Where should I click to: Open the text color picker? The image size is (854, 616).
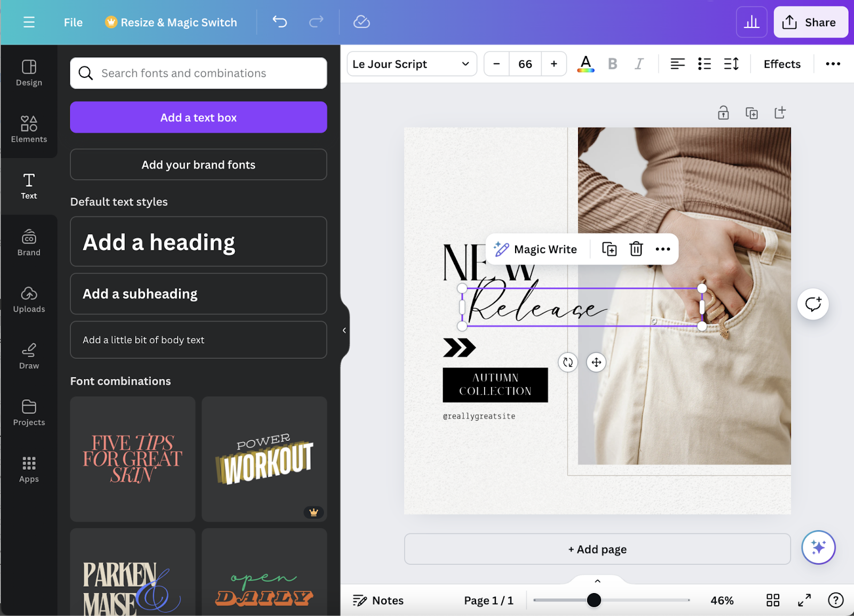pos(585,64)
